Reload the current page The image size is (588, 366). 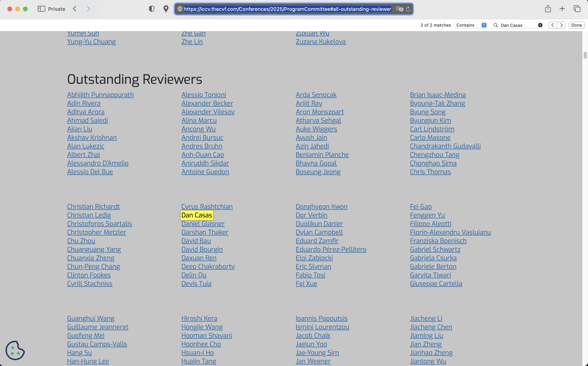click(x=408, y=9)
